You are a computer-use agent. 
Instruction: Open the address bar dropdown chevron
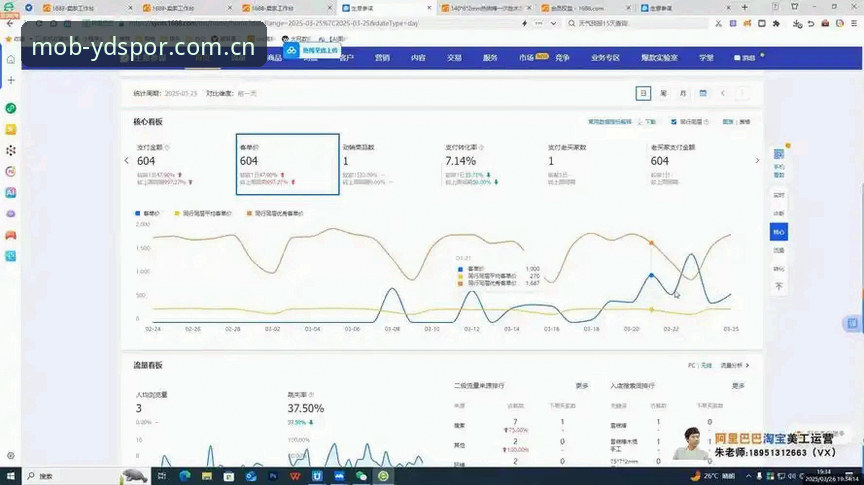point(553,24)
